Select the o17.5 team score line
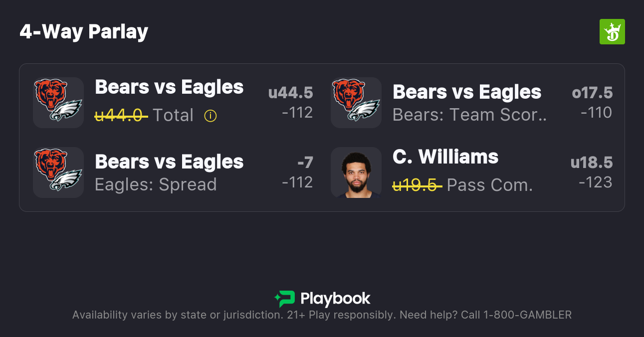 click(x=592, y=93)
